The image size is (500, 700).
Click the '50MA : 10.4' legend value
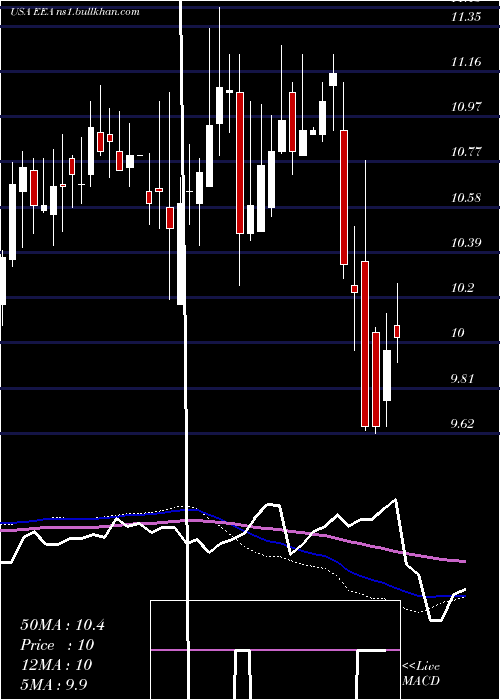point(62,625)
